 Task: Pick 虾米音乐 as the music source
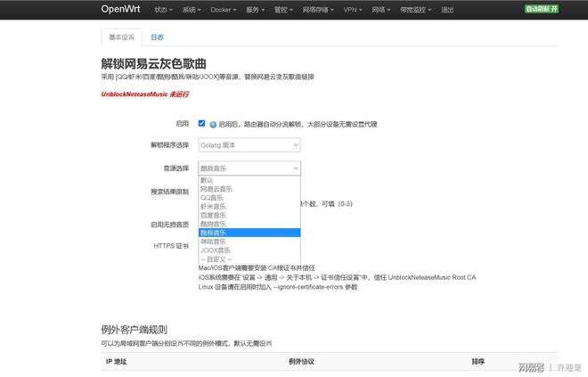click(213, 207)
